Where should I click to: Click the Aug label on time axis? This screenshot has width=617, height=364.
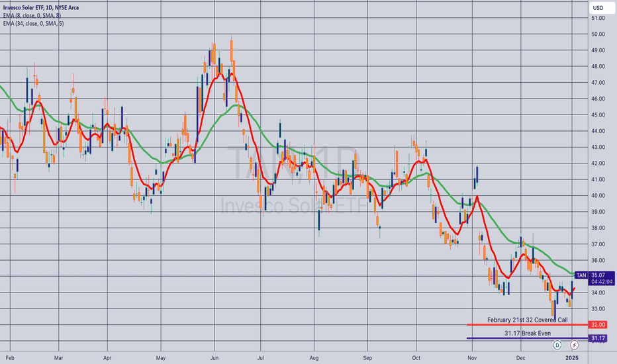pos(314,358)
